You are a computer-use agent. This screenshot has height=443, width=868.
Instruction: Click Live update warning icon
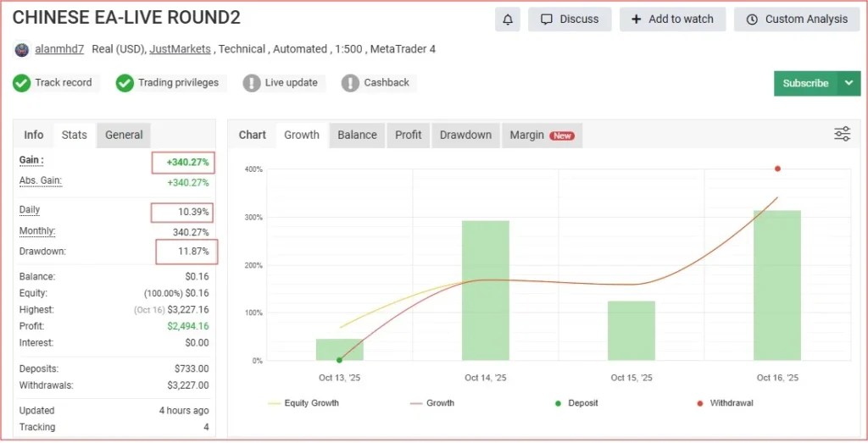point(251,83)
